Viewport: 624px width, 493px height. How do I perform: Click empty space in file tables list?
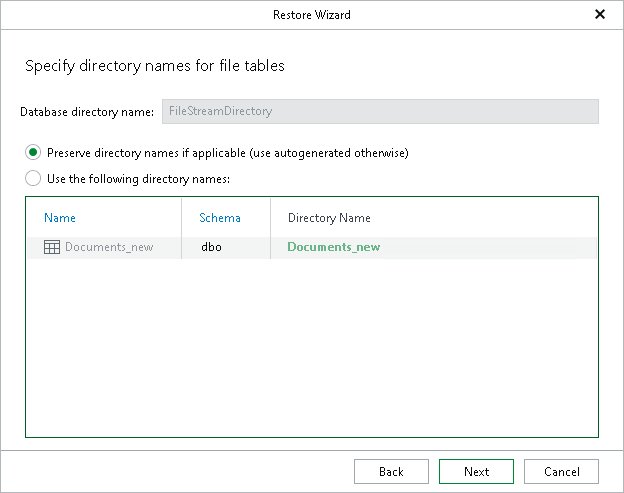[x=311, y=350]
